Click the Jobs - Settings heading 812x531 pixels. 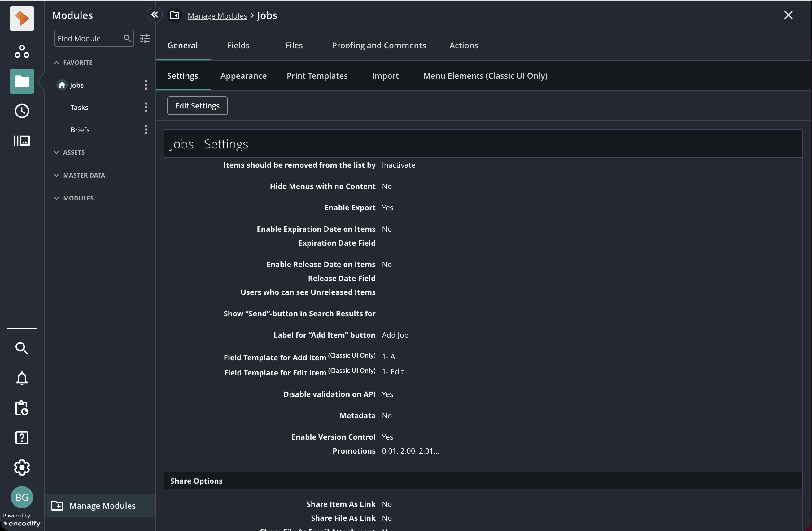point(209,144)
